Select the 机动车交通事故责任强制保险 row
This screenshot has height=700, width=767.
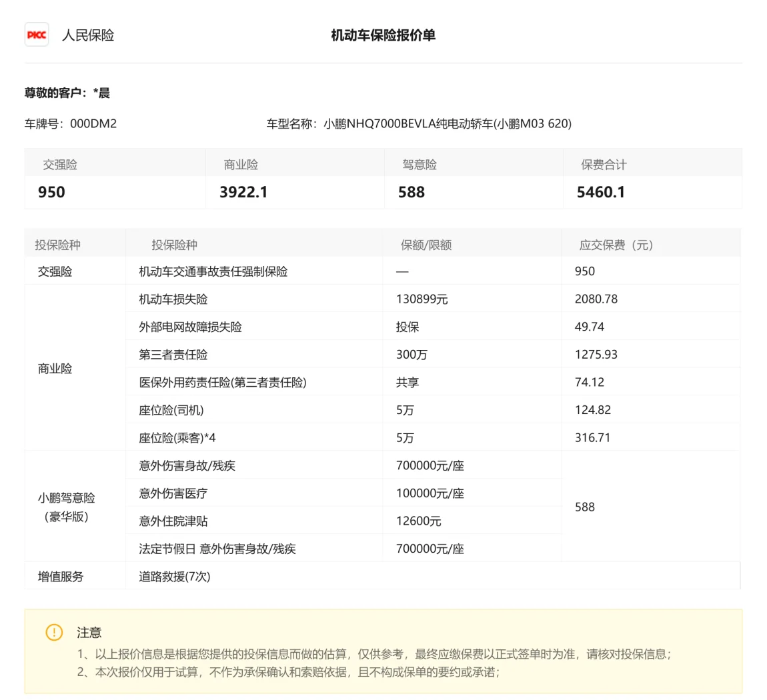(x=213, y=271)
